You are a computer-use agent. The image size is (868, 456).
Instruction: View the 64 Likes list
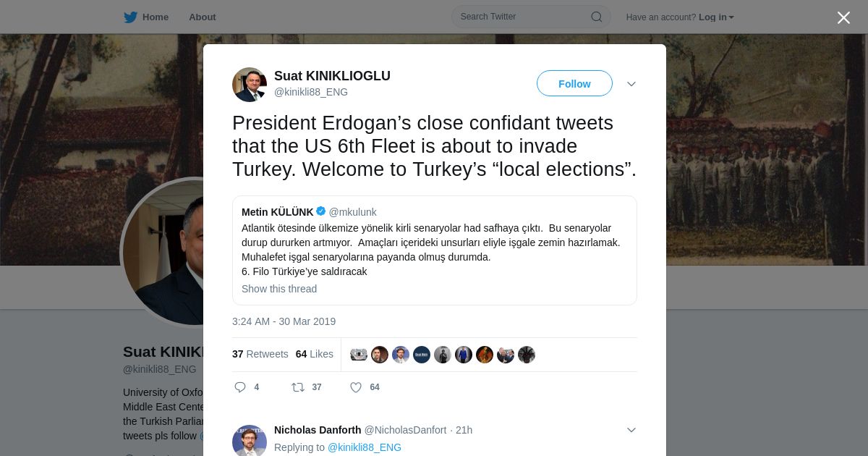(315, 354)
